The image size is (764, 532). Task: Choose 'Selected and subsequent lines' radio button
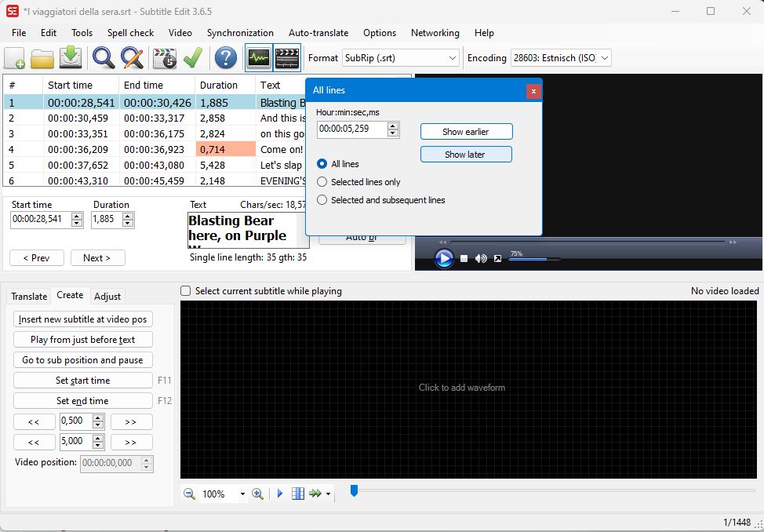[x=322, y=200]
